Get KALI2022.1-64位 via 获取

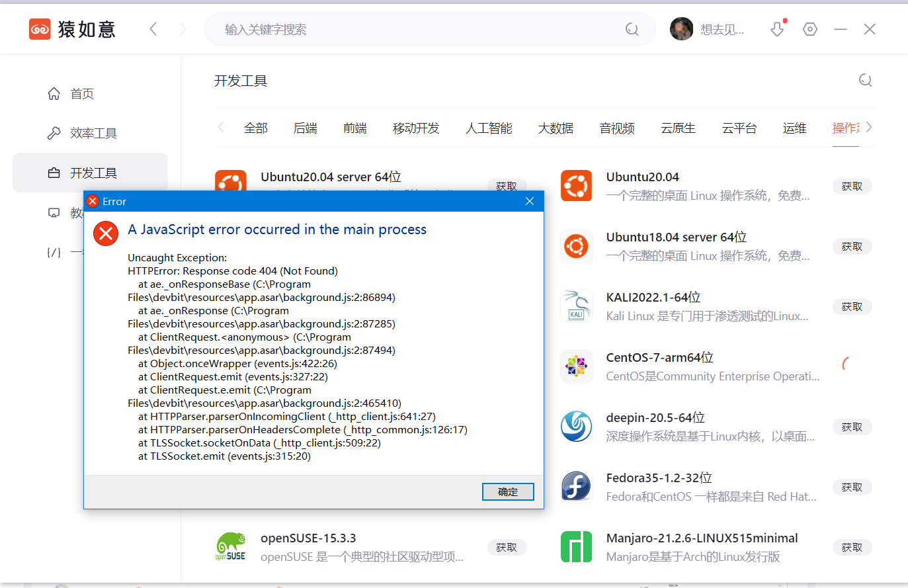click(x=852, y=307)
